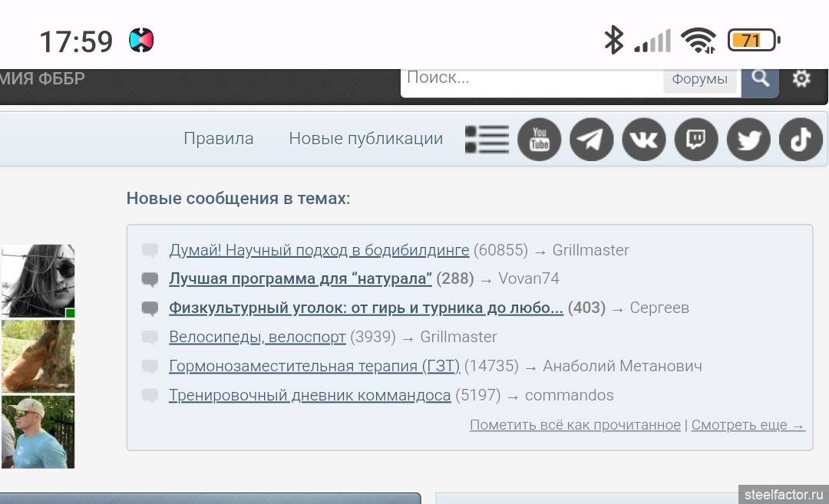The height and width of the screenshot is (504, 829).
Task: Open the TikTok profile icon
Action: coord(801,140)
